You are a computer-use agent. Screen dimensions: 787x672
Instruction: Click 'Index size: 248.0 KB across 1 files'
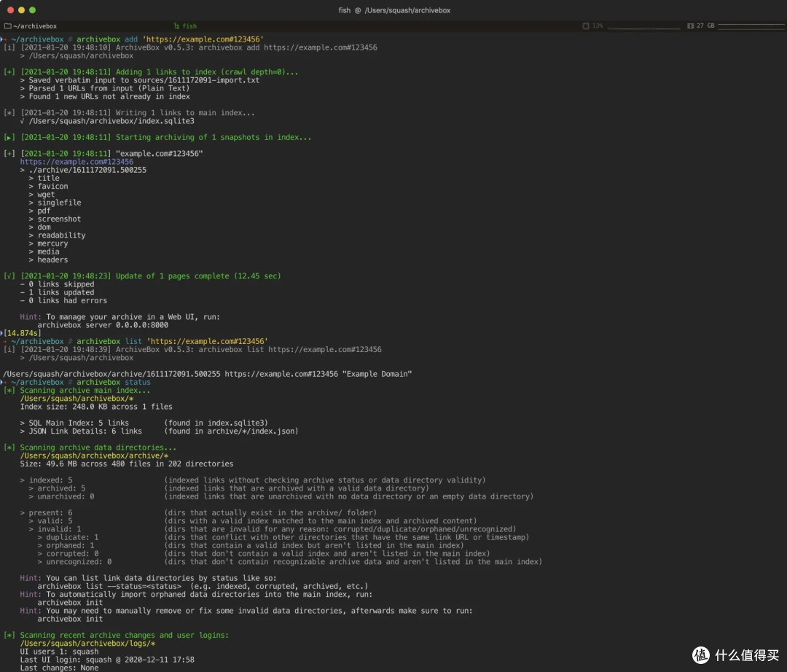point(96,407)
